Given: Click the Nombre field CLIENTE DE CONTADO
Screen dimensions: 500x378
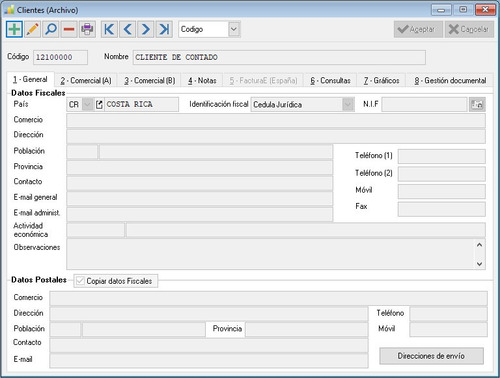Looking at the screenshot, I should [x=279, y=57].
